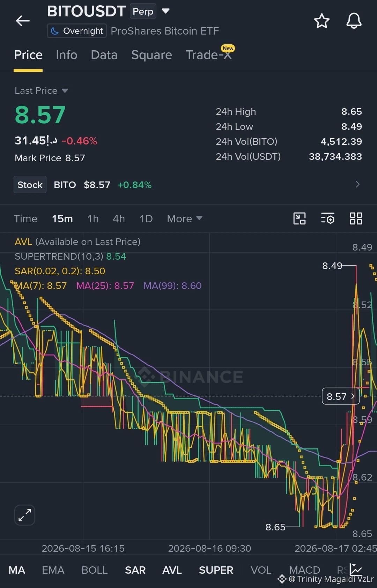Open the multi-chart grid layout icon
The image size is (377, 588).
(x=356, y=219)
